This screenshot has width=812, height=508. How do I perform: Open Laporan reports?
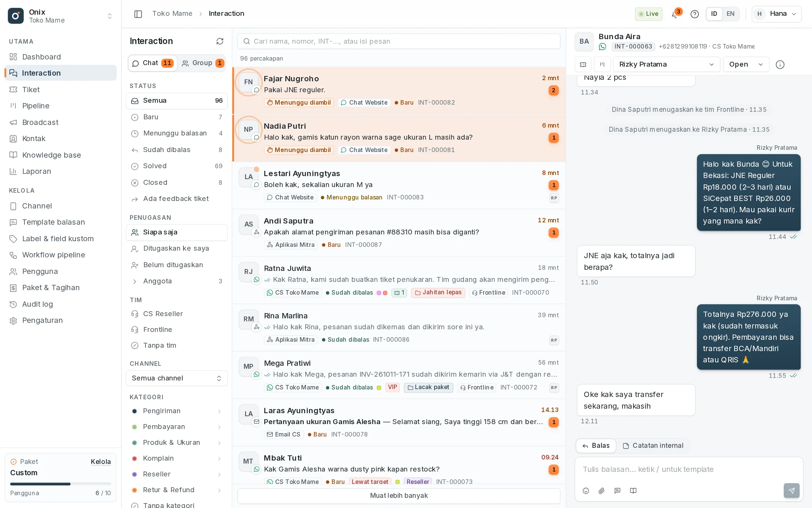[x=61, y=171]
